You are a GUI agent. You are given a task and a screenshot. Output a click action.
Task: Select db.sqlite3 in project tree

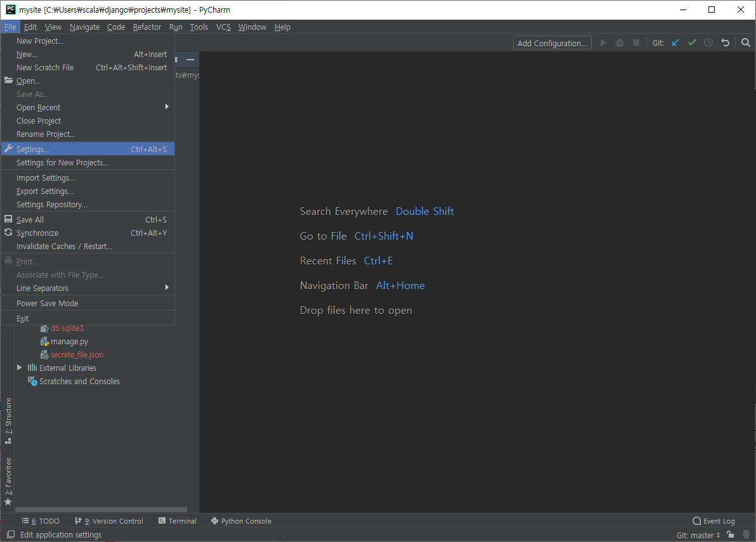[67, 328]
